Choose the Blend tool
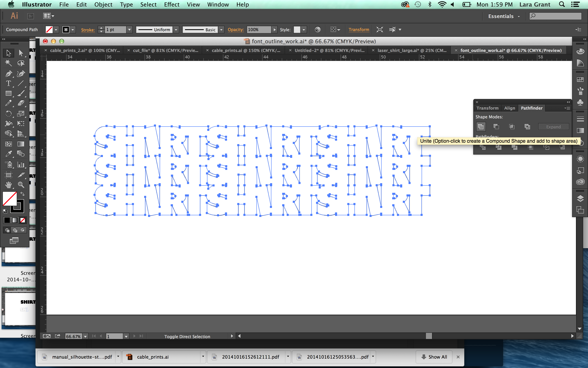This screenshot has height=368, width=588. pyautogui.click(x=21, y=154)
